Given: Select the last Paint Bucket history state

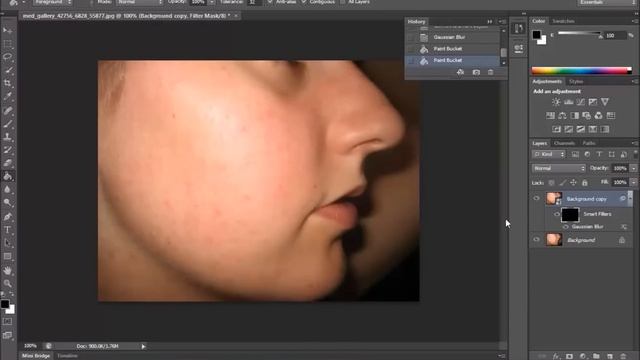Looking at the screenshot, I should click(x=453, y=60).
